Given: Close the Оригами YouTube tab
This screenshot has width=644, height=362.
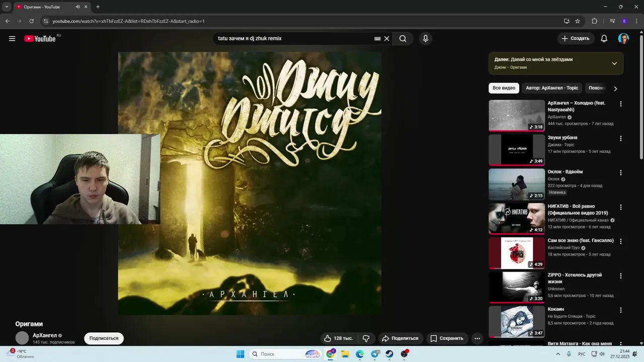Looking at the screenshot, I should pos(86,7).
